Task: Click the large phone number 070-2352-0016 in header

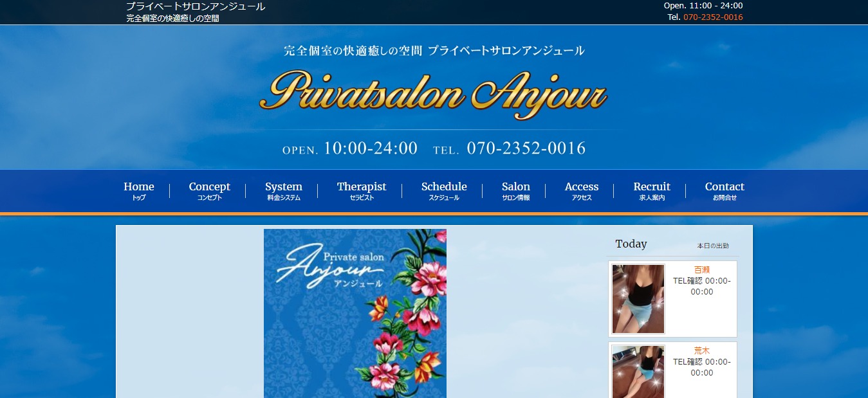Action: pos(528,148)
